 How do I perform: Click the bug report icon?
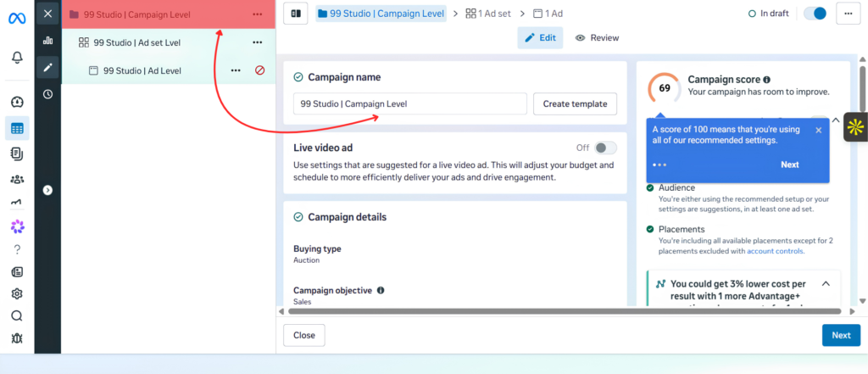[x=17, y=338]
